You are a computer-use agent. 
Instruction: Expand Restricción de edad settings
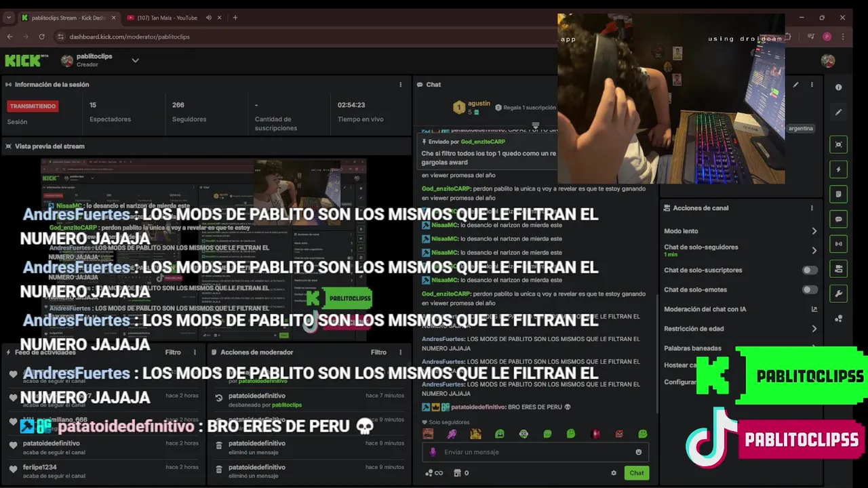pos(814,329)
